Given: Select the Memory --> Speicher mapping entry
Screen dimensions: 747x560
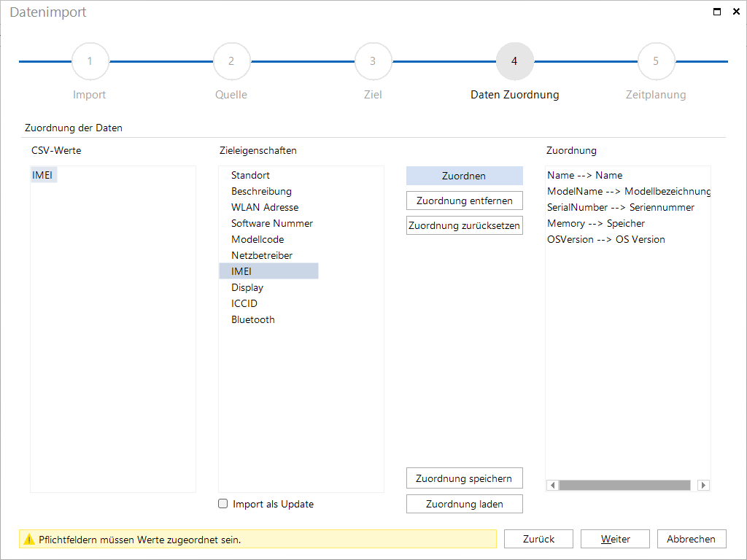Looking at the screenshot, I should 596,223.
